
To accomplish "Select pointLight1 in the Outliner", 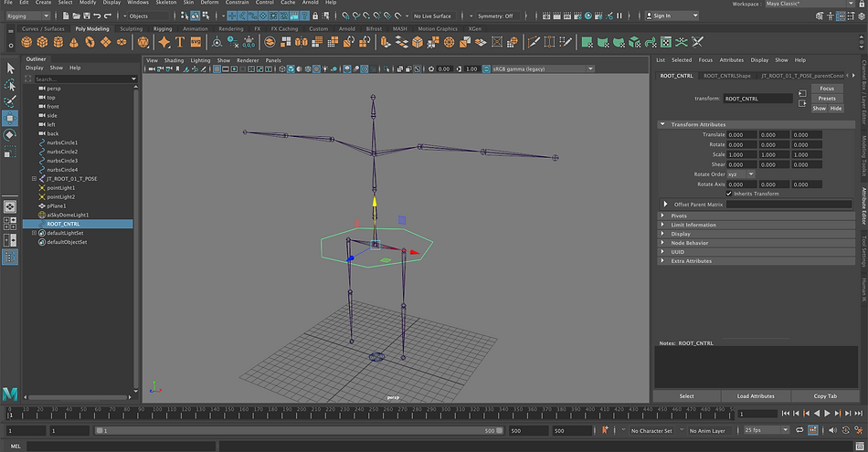I will [61, 187].
